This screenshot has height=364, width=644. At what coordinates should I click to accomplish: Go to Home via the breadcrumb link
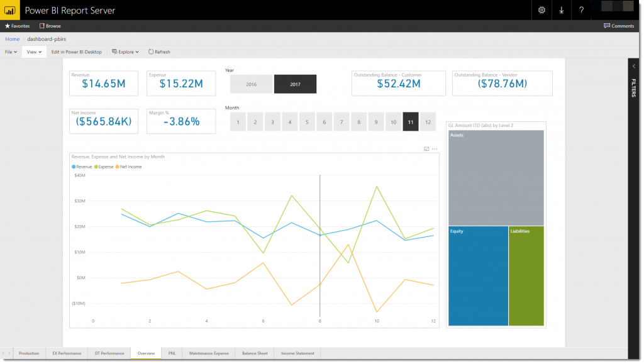pos(12,39)
